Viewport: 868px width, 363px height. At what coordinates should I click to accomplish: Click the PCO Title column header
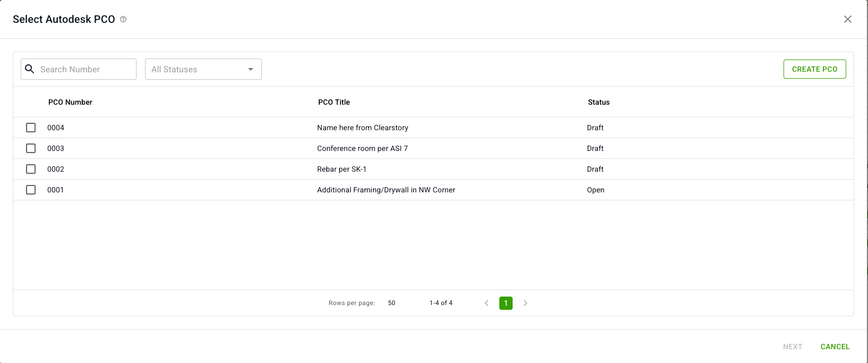click(x=334, y=102)
